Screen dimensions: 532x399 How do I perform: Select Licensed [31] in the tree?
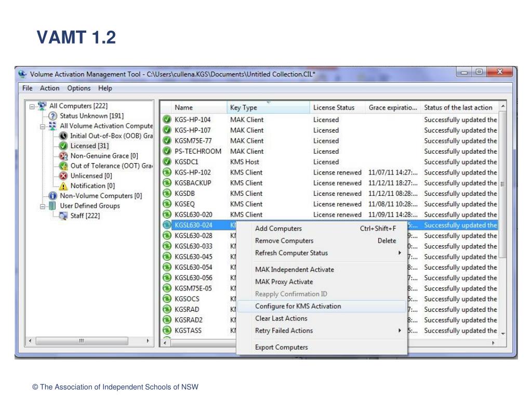(89, 146)
